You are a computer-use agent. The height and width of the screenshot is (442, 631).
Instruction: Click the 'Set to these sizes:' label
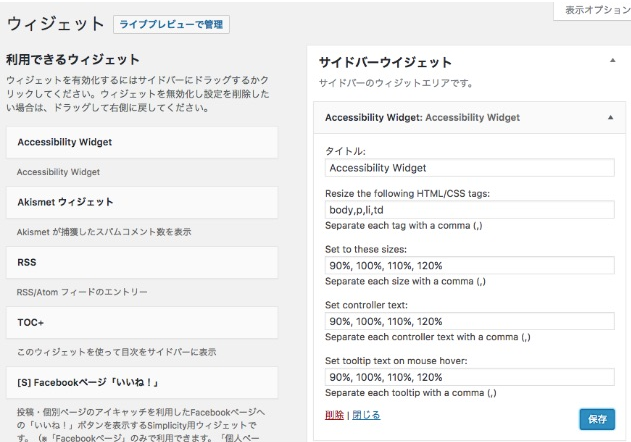(x=366, y=249)
